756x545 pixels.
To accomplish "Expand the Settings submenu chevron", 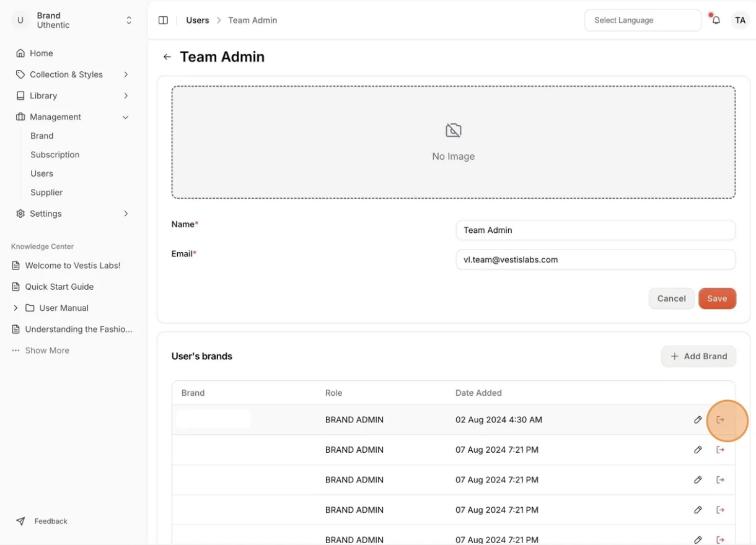I will pyautogui.click(x=126, y=214).
